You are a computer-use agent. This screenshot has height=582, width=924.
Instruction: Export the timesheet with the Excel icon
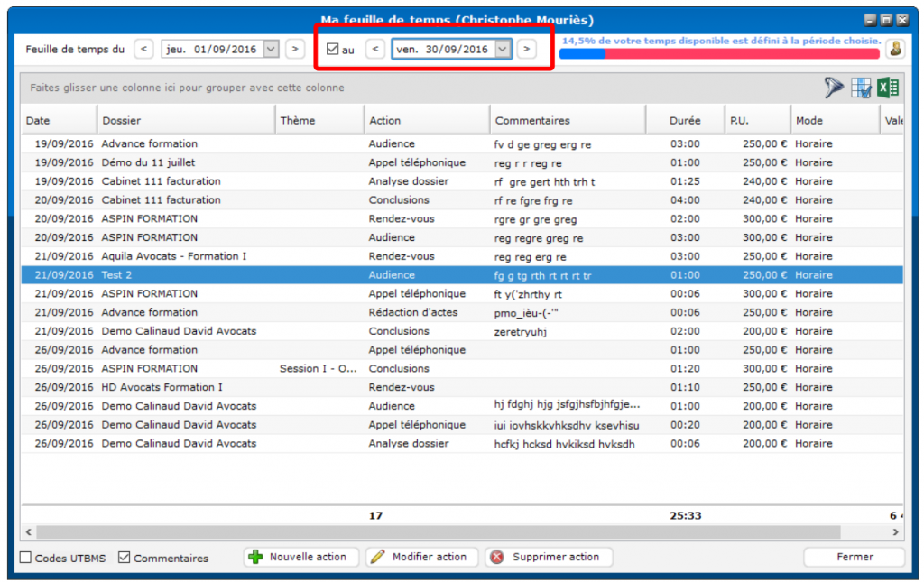(889, 88)
